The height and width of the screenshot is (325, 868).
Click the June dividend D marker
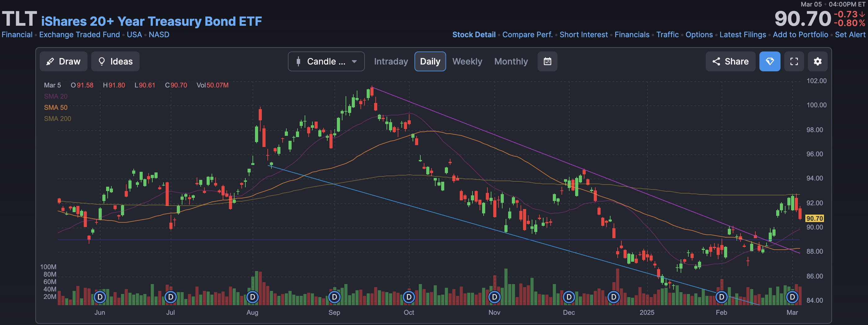point(100,297)
